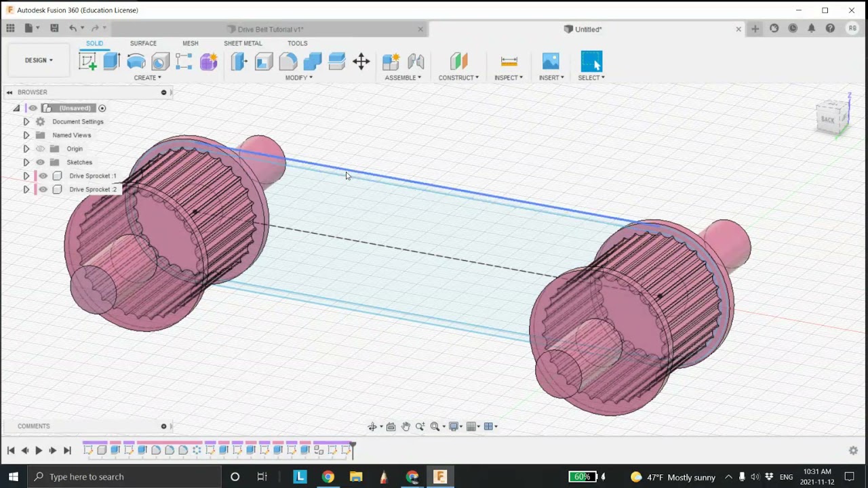Click the Offset Plane construct icon
Screen dimensions: 868x488
[458, 62]
